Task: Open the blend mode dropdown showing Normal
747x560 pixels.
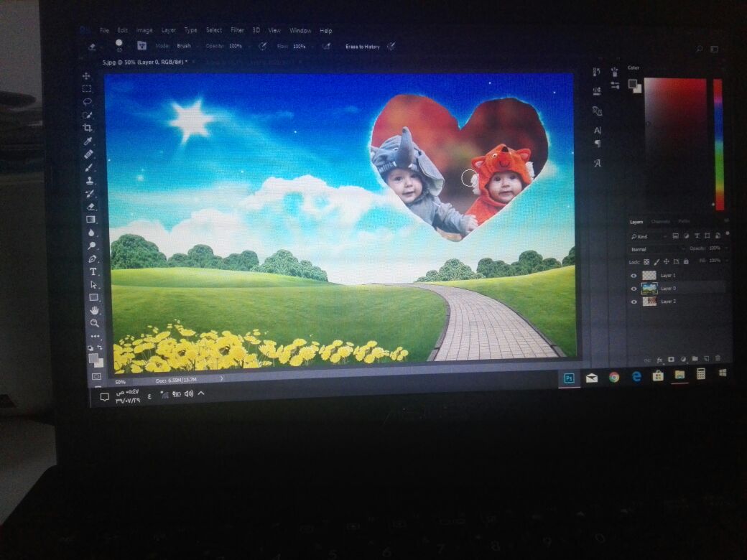Action: pyautogui.click(x=655, y=249)
